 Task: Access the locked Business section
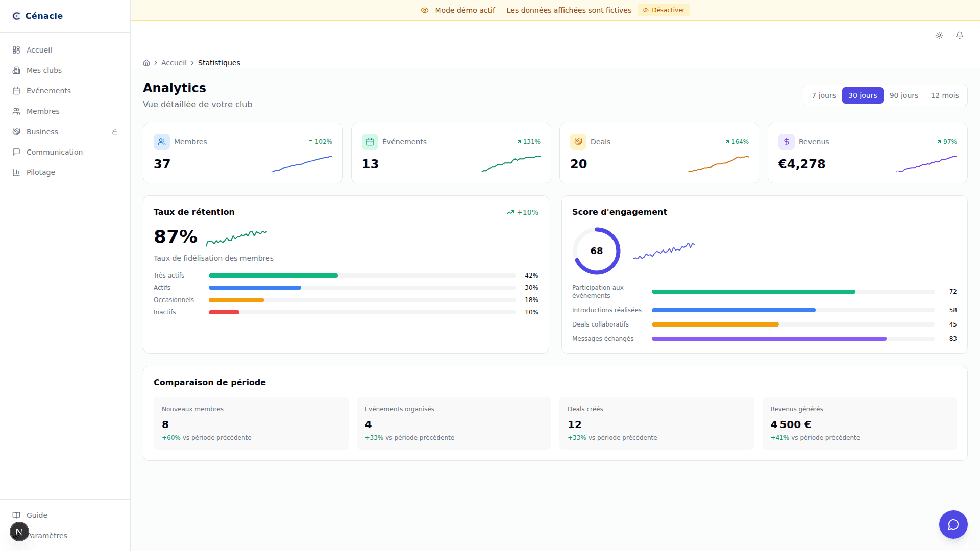click(41, 131)
